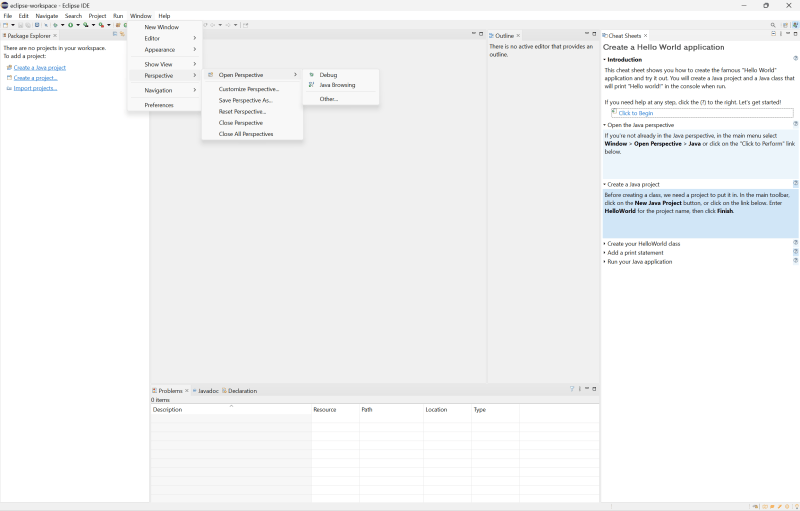The height and width of the screenshot is (511, 800).
Task: Click the External Tools toolbar icon
Action: [101, 25]
